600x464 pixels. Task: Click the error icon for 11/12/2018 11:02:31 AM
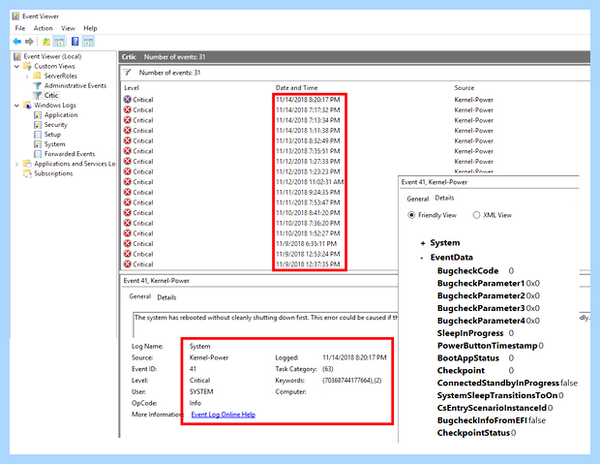pyautogui.click(x=127, y=182)
